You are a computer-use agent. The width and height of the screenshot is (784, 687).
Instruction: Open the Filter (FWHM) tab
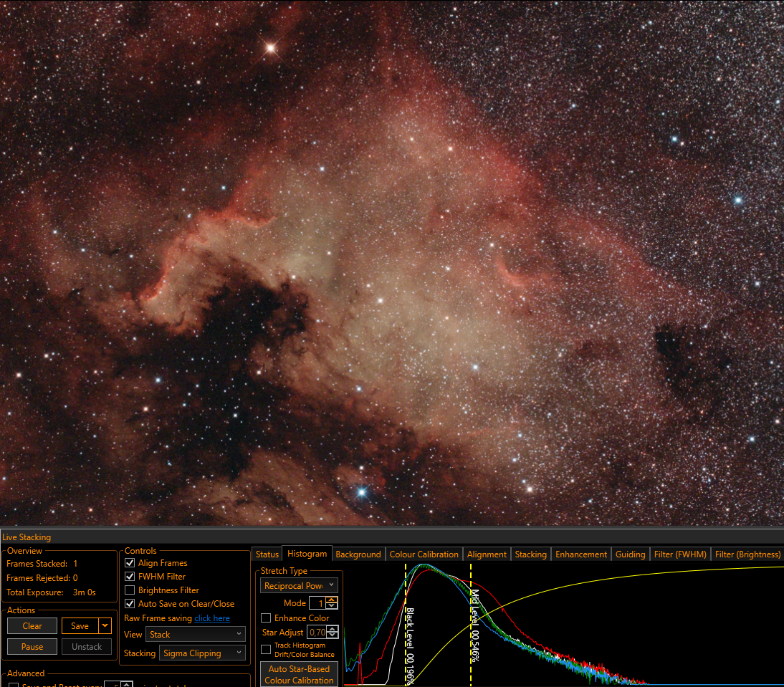pyautogui.click(x=680, y=554)
